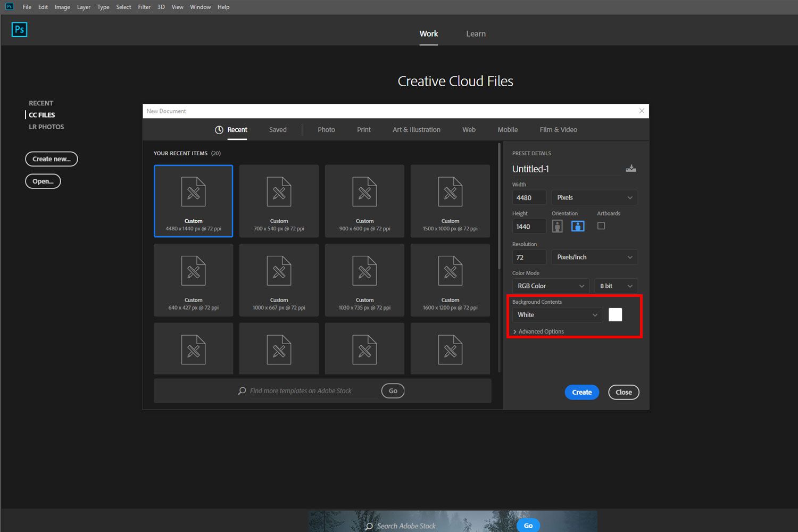
Task: Click the save preset icon next to Untitled-1
Action: (631, 168)
